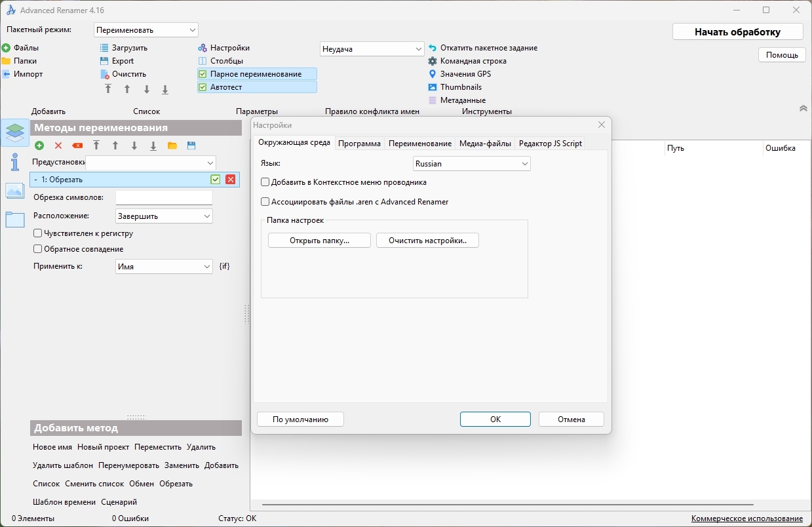Image resolution: width=812 pixels, height=527 pixels.
Task: Click the Загрузить list icon
Action: [104, 48]
